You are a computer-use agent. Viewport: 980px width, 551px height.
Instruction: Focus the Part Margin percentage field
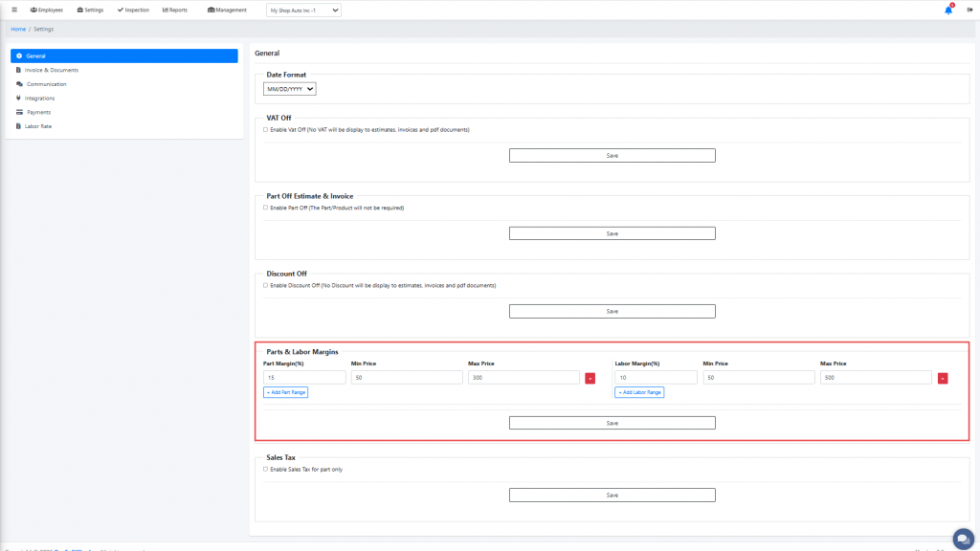click(x=303, y=378)
